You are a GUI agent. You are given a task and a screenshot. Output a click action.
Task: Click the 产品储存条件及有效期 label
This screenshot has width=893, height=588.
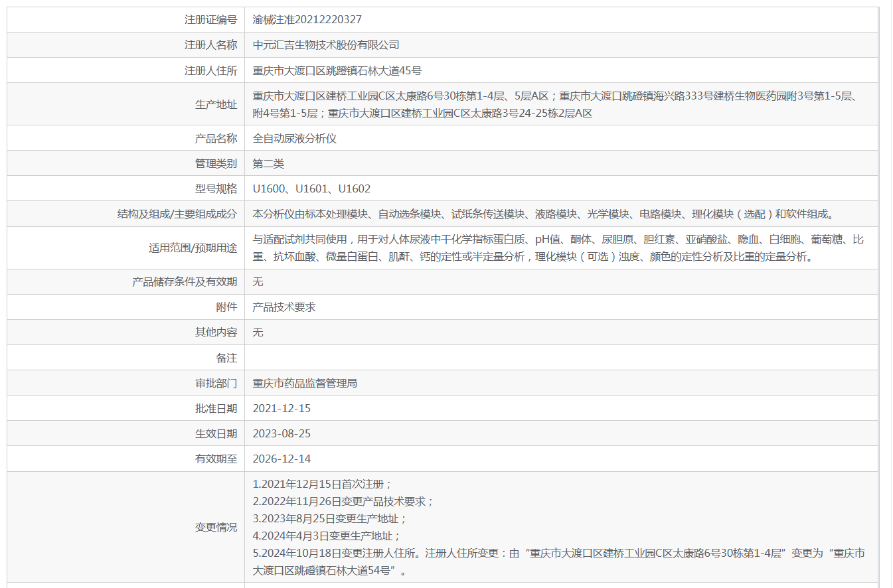(185, 282)
